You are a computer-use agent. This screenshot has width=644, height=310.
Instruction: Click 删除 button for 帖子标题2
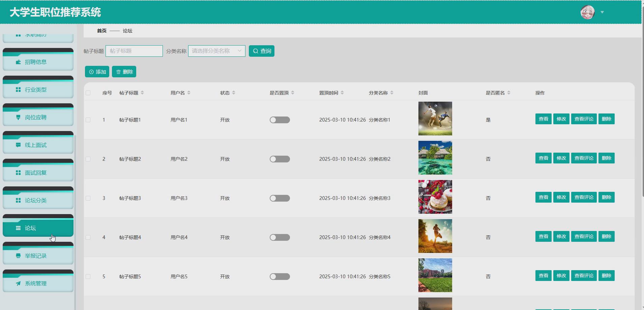607,158
